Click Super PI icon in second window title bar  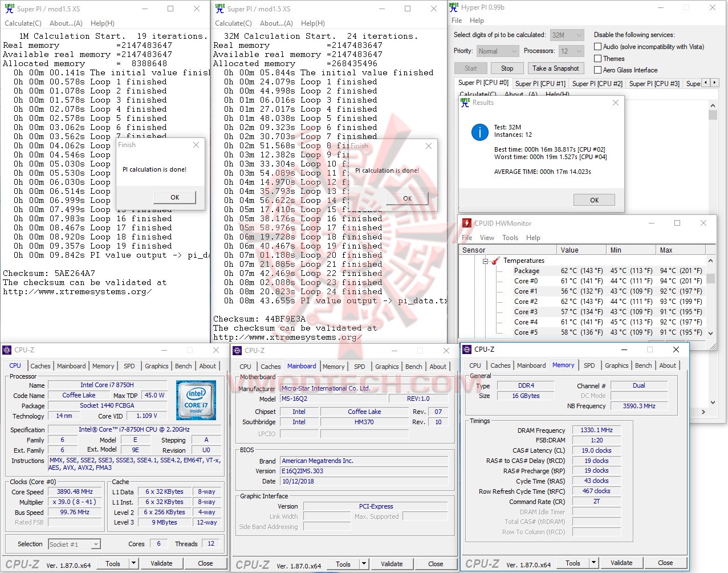[x=219, y=9]
